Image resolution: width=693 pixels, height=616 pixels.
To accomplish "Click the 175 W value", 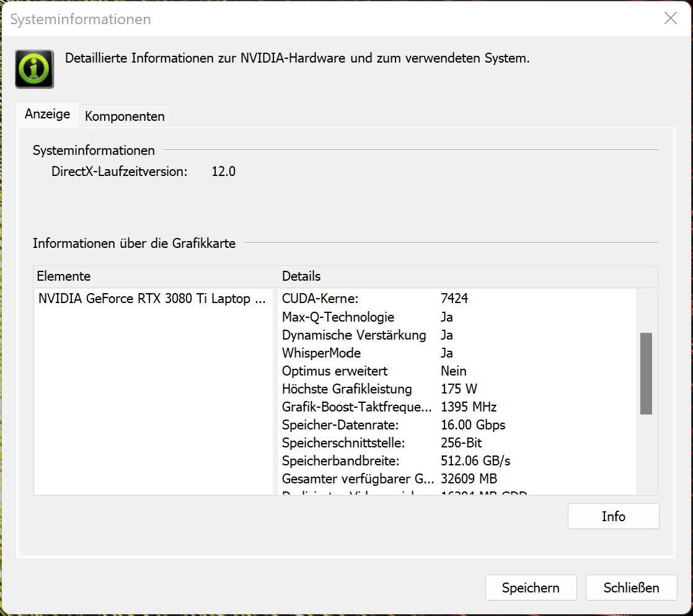I will 459,389.
